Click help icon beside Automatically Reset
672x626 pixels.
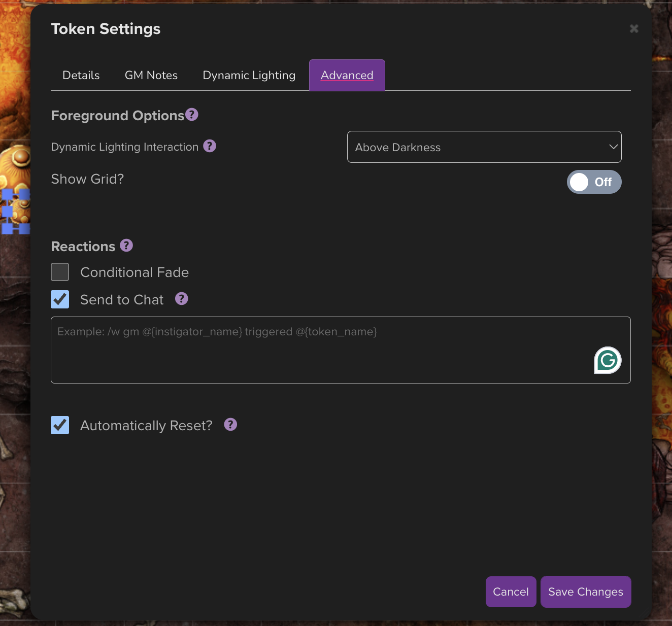tap(230, 425)
